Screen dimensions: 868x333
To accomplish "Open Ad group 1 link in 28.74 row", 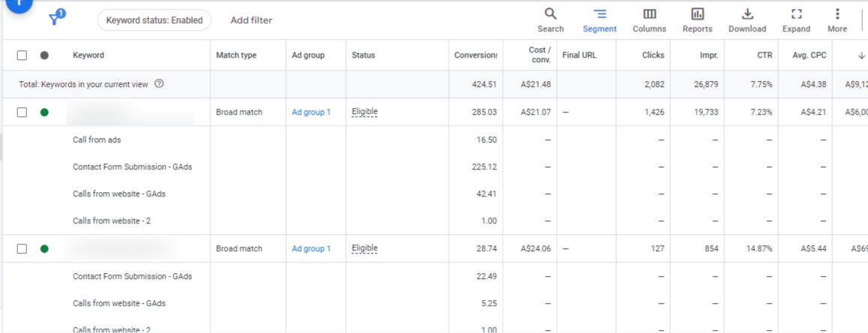I will tap(311, 249).
